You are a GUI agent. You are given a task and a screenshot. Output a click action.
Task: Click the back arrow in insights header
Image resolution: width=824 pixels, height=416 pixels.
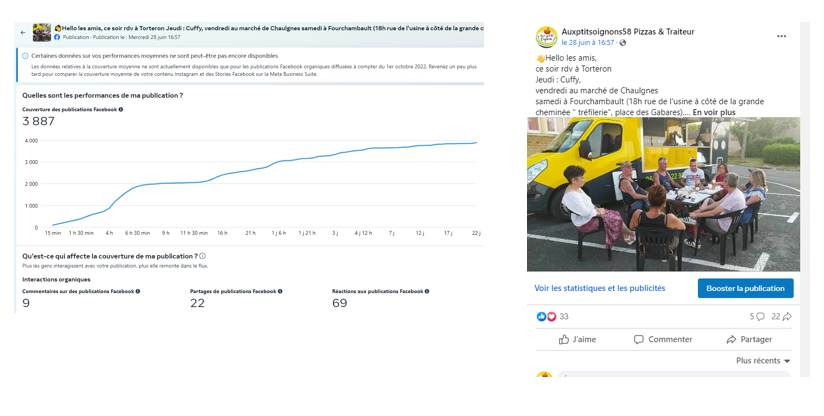pos(23,33)
